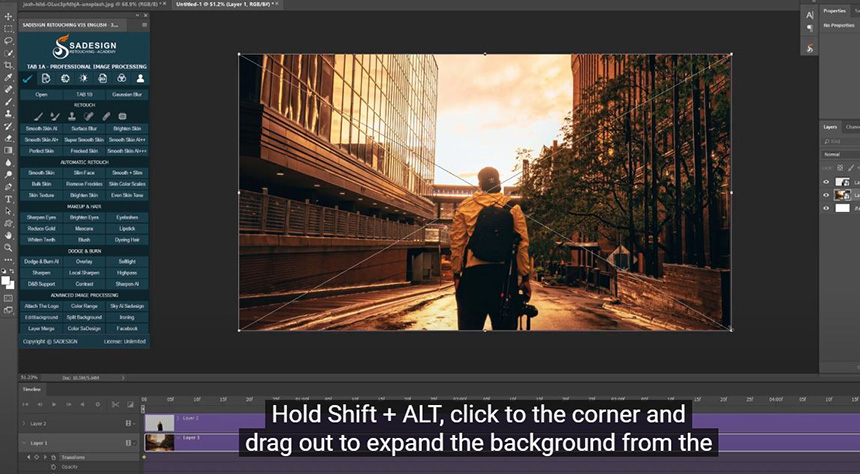Split clip with scissors icon in Timeline

(115, 404)
